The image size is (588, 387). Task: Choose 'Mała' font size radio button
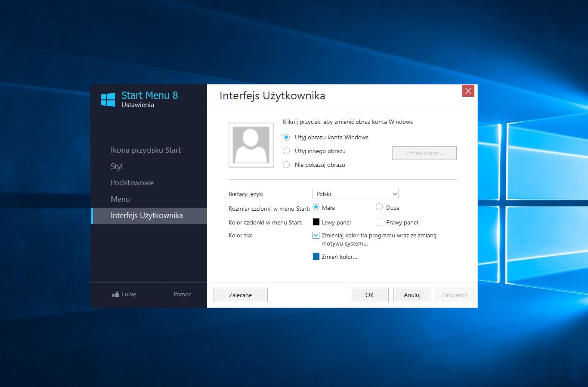(316, 207)
